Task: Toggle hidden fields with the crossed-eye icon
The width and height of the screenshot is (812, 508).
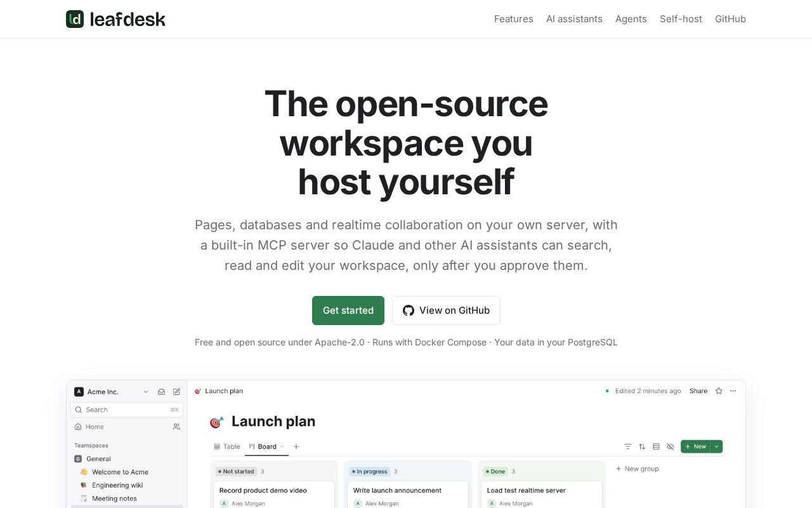Action: tap(670, 446)
